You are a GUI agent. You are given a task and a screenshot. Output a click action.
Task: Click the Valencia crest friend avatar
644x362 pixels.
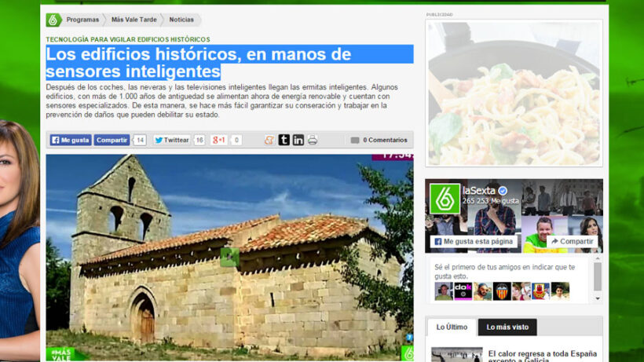(502, 291)
